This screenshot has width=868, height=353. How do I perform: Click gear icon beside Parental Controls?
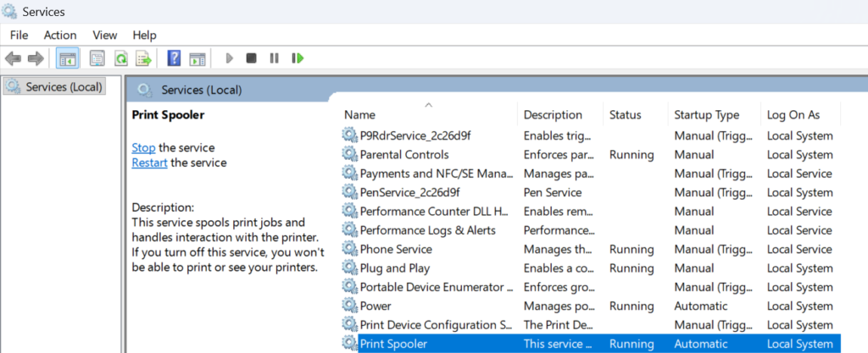[349, 154]
